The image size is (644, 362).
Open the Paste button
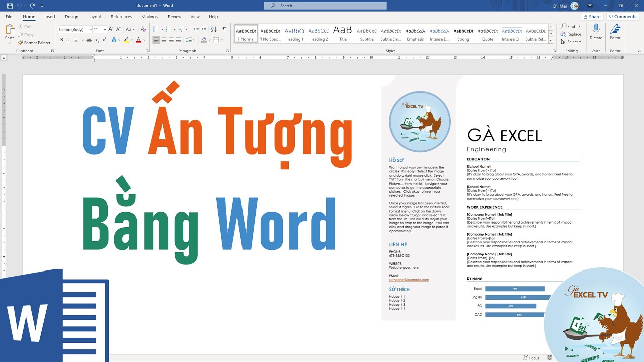tap(10, 34)
